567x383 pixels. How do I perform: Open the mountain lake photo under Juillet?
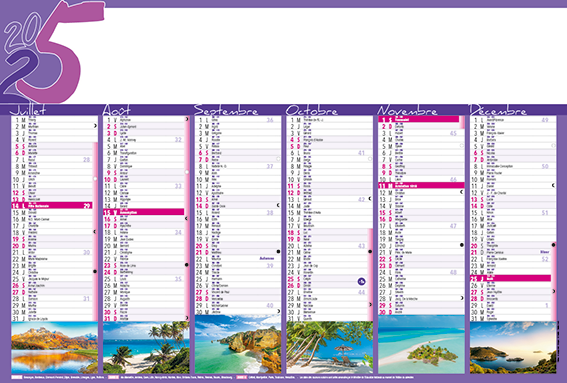tap(55, 348)
